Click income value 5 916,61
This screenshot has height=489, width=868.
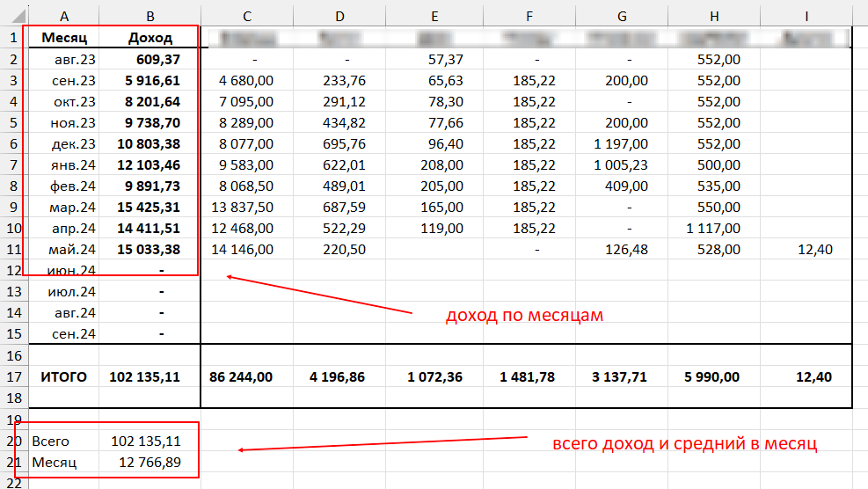tap(150, 80)
